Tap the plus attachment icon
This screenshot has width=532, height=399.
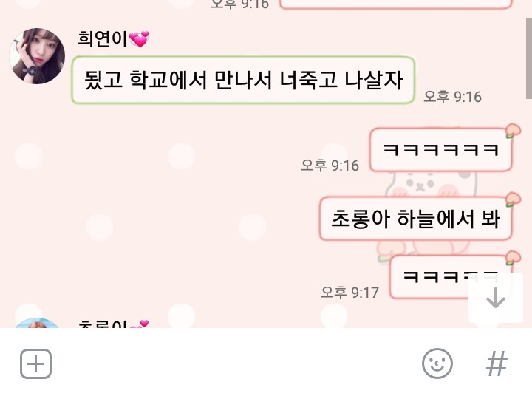point(35,364)
